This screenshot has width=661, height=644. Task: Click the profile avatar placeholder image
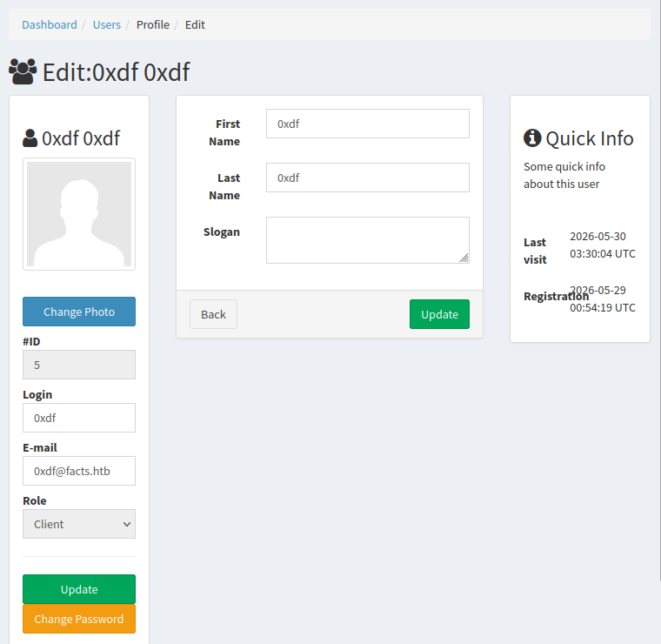coord(79,214)
